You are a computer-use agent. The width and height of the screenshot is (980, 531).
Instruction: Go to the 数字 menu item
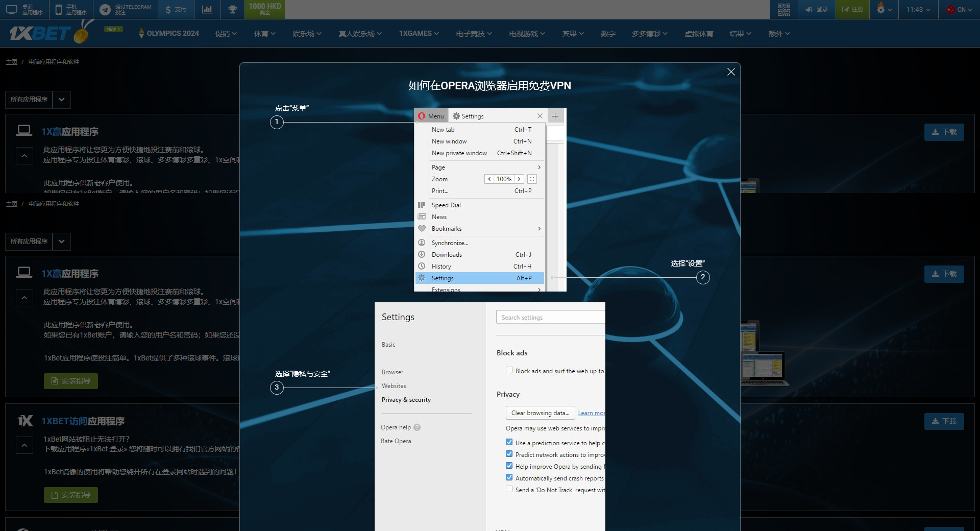click(608, 34)
